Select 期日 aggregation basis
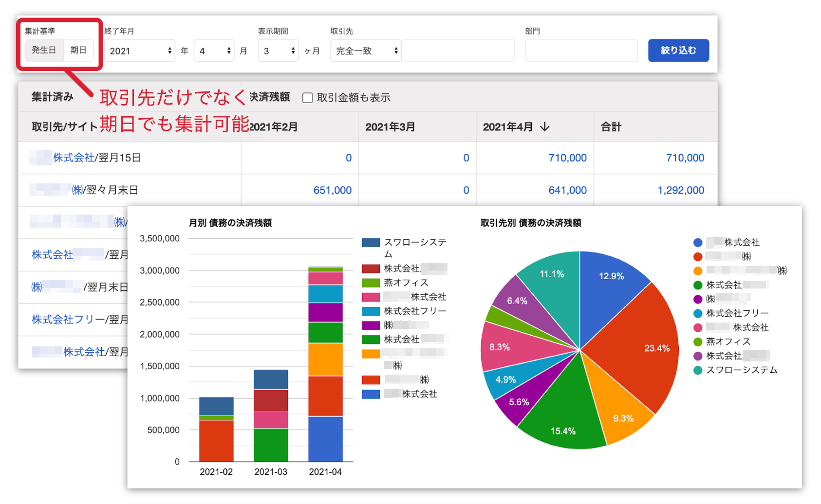The image size is (821, 504). tap(78, 50)
